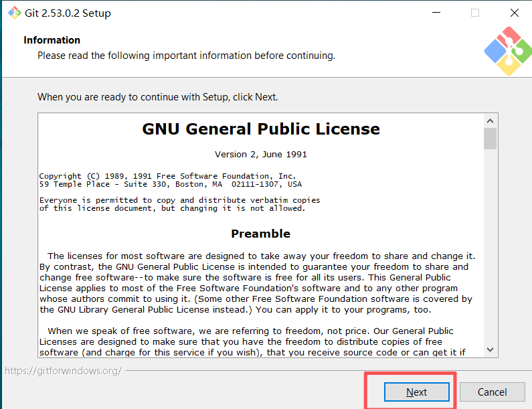The height and width of the screenshot is (409, 532).
Task: Click the license scrollbar thumb
Action: pyautogui.click(x=491, y=139)
